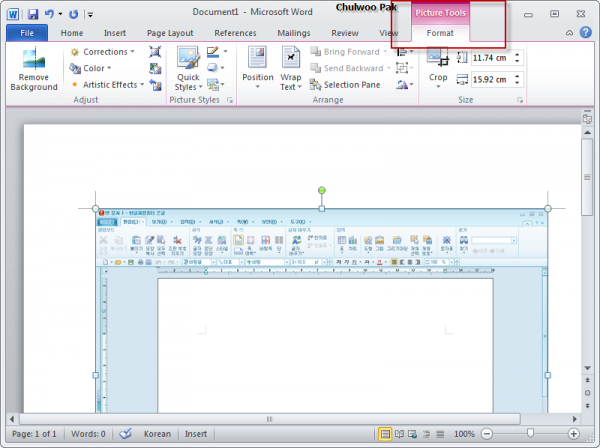Click zoom in plus button

pos(573,434)
